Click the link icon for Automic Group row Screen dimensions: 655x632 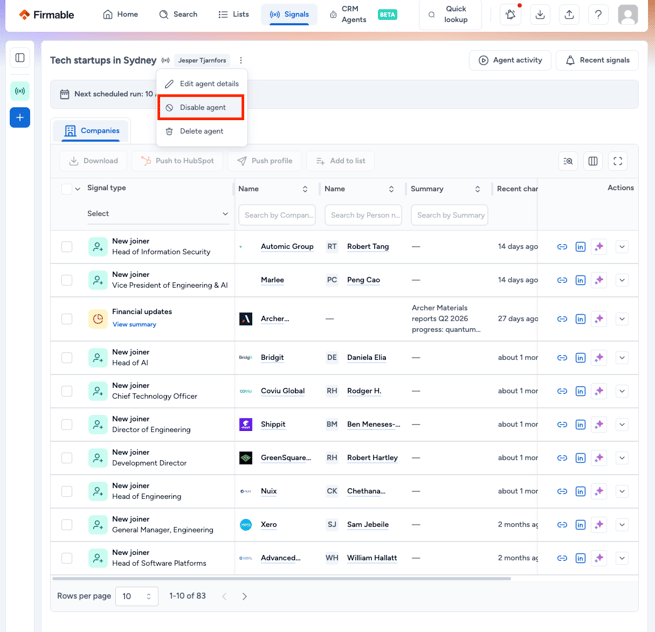point(562,247)
